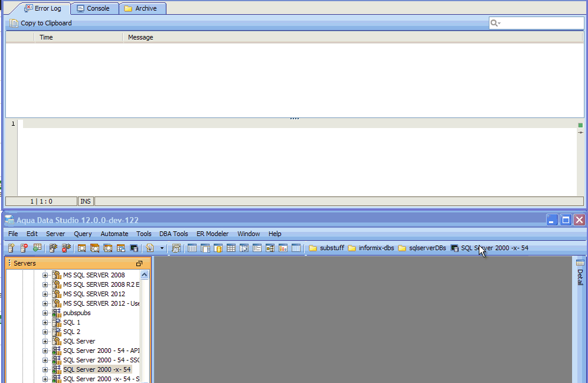
Task: Expand MS SQL SERVER 2012 - Use node
Action: pyautogui.click(x=45, y=303)
